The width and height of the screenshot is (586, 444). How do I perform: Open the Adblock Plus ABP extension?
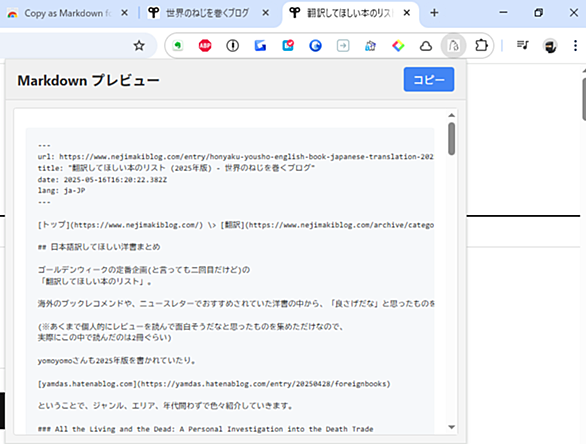205,46
